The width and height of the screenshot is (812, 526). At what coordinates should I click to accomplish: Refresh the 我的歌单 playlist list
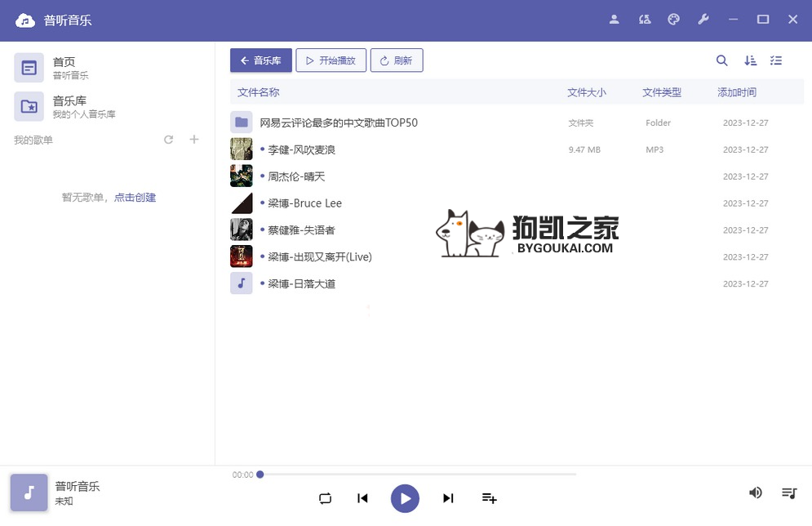(x=168, y=140)
